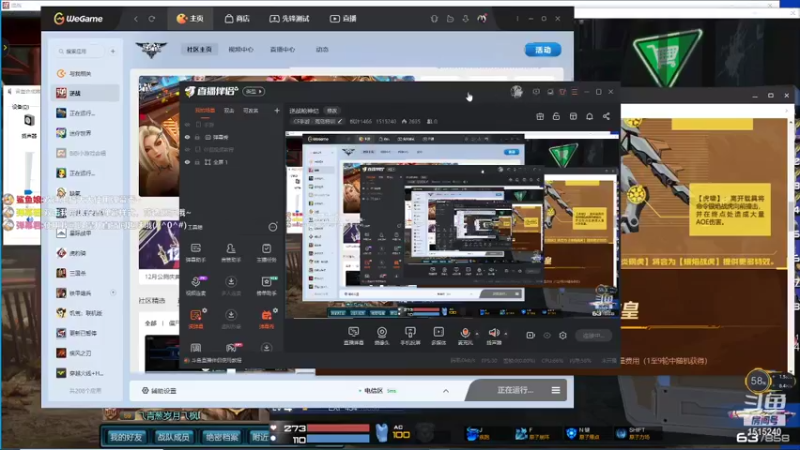Open orange 读弹幕 tool
The width and height of the screenshot is (800, 450).
(x=196, y=318)
